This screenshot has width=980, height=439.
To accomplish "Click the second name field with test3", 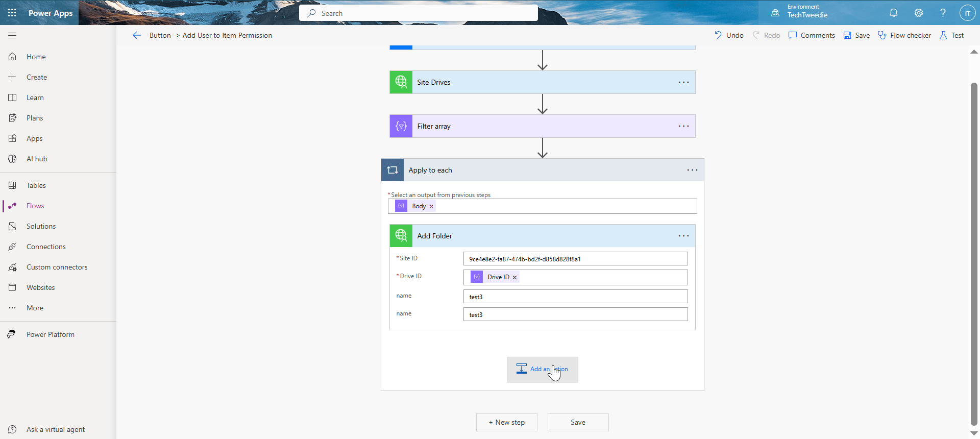I will pos(575,314).
